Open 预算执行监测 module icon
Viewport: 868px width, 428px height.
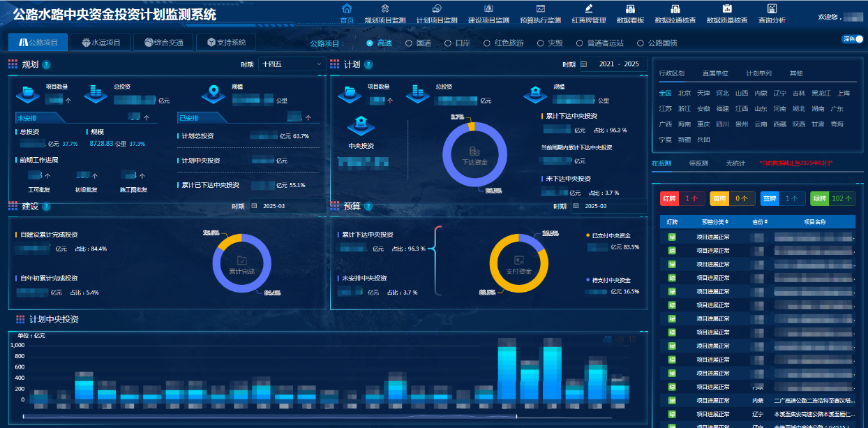pyautogui.click(x=540, y=8)
